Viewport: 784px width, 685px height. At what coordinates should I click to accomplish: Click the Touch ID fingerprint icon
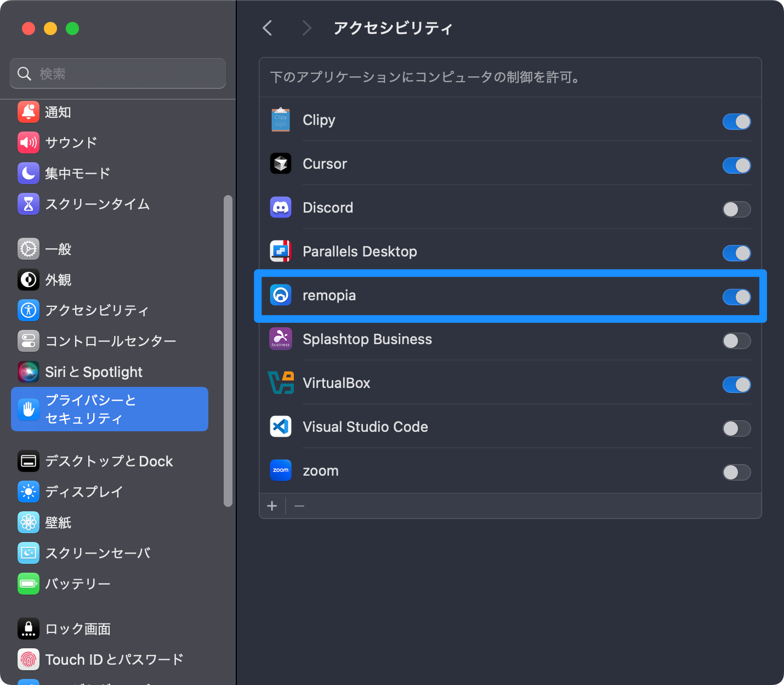coord(29,660)
